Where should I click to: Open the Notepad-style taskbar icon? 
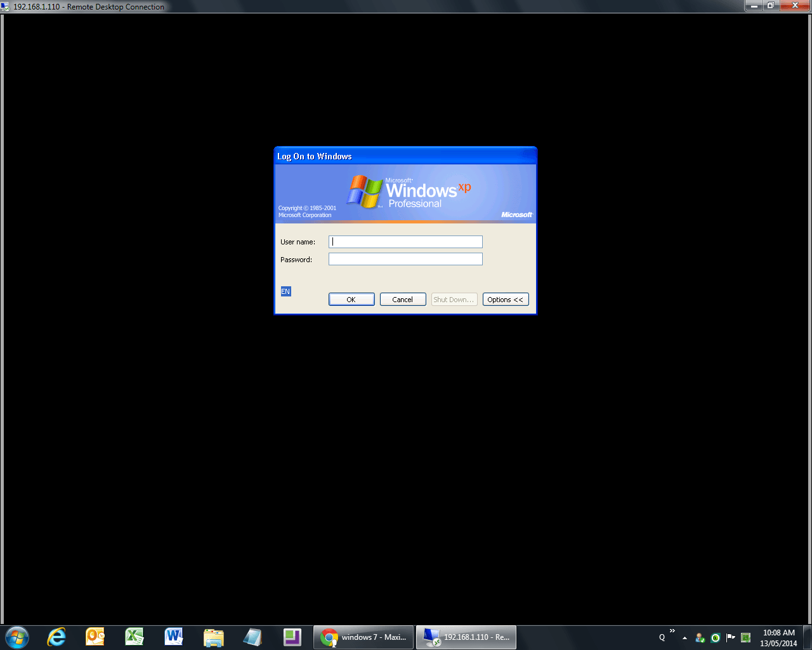(252, 637)
